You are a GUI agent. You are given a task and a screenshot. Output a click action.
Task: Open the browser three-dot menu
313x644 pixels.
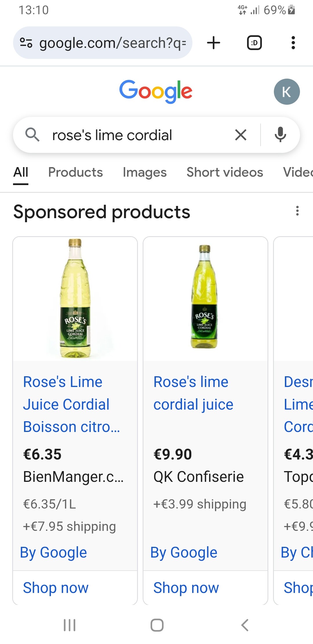pyautogui.click(x=293, y=43)
